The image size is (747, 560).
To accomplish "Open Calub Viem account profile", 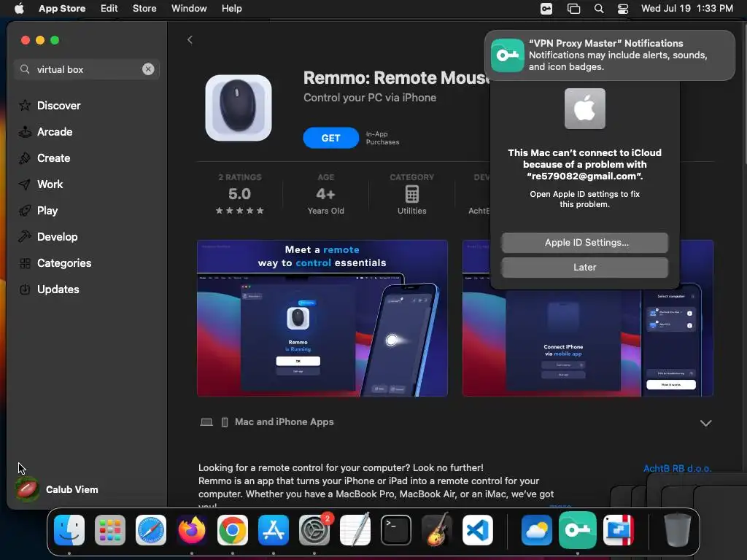I will pyautogui.click(x=57, y=489).
